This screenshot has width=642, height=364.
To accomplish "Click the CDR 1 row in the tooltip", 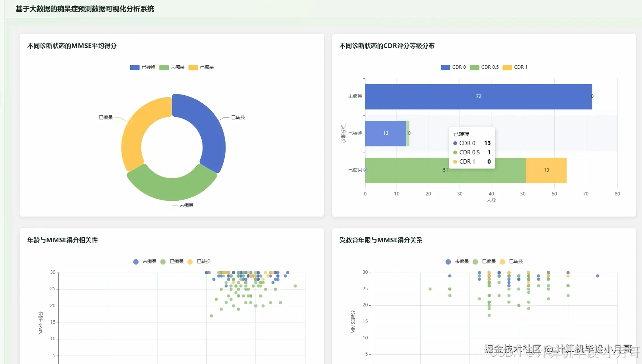I will 472,162.
